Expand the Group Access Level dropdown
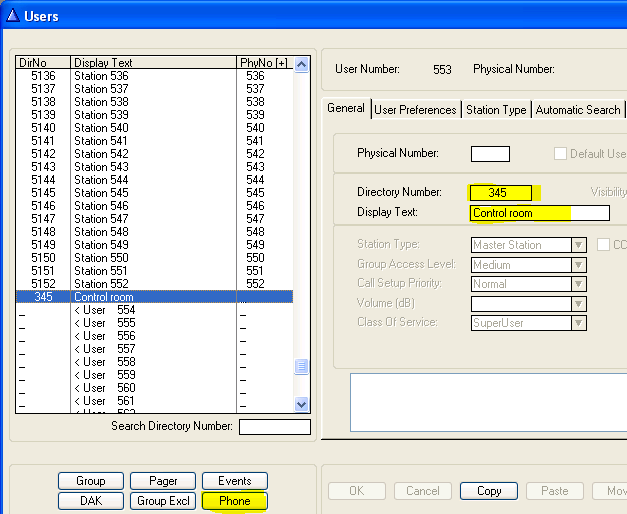This screenshot has height=514, width=627. (578, 265)
